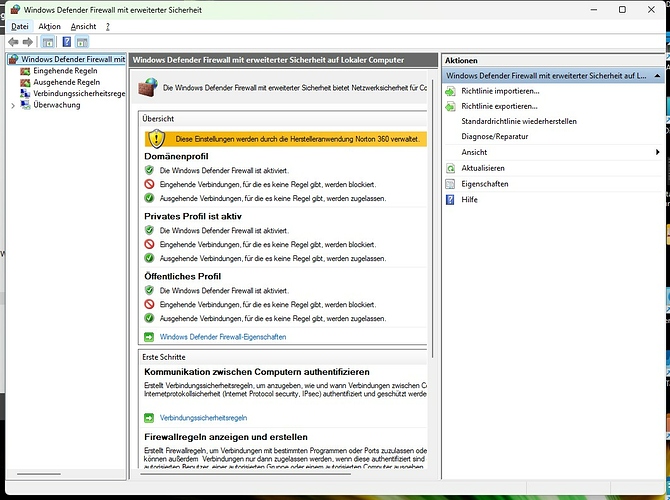Click the yellow warning shield icon
This screenshot has height=500, width=670.
click(156, 139)
